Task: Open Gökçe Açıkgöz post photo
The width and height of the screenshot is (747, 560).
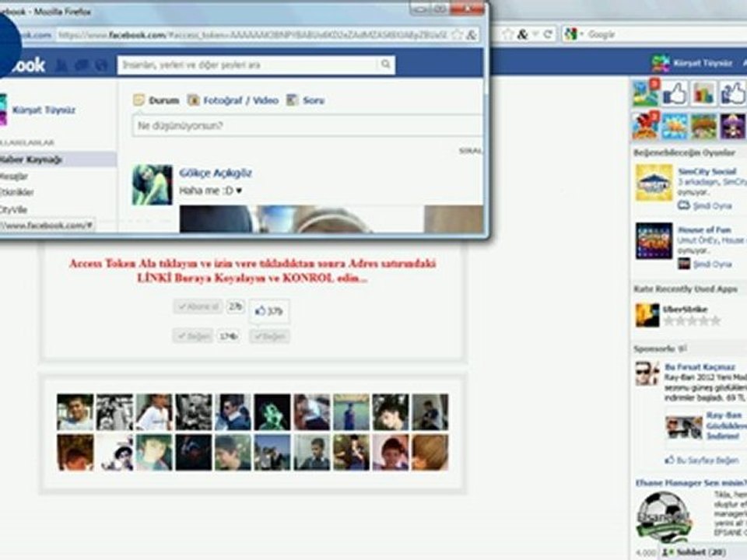Action: pos(331,219)
